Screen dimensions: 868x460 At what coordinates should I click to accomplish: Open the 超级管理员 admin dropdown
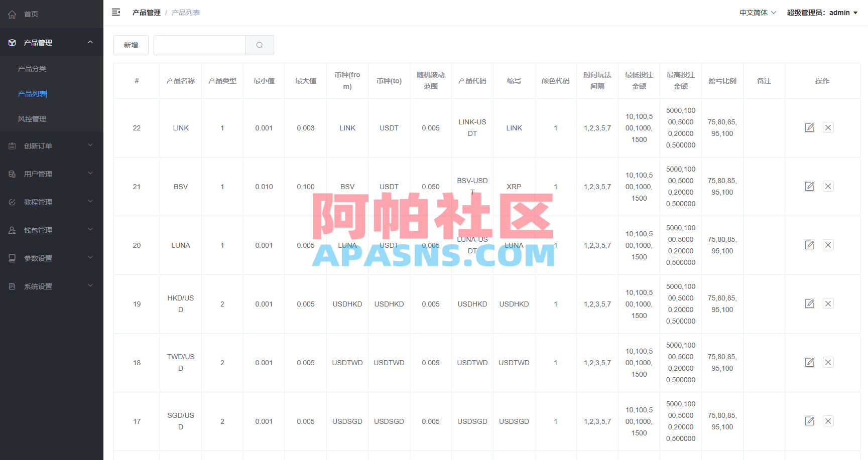tap(822, 13)
